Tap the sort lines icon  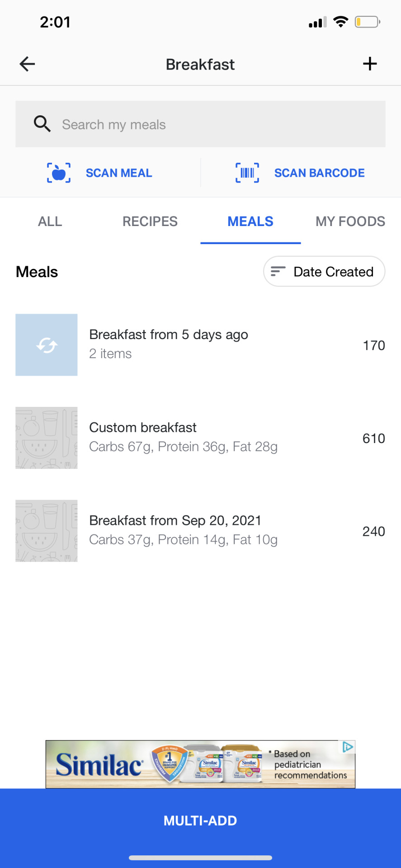[278, 271]
